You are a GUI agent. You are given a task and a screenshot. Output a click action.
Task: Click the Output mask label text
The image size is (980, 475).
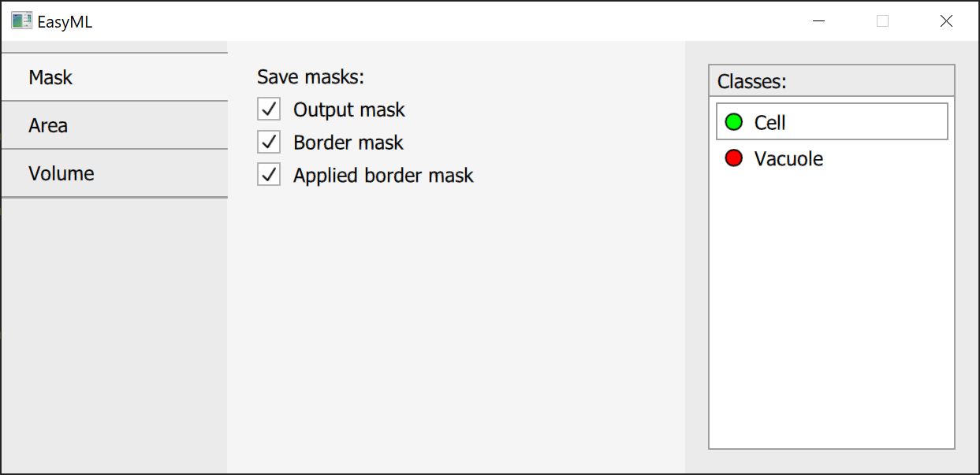[348, 110]
